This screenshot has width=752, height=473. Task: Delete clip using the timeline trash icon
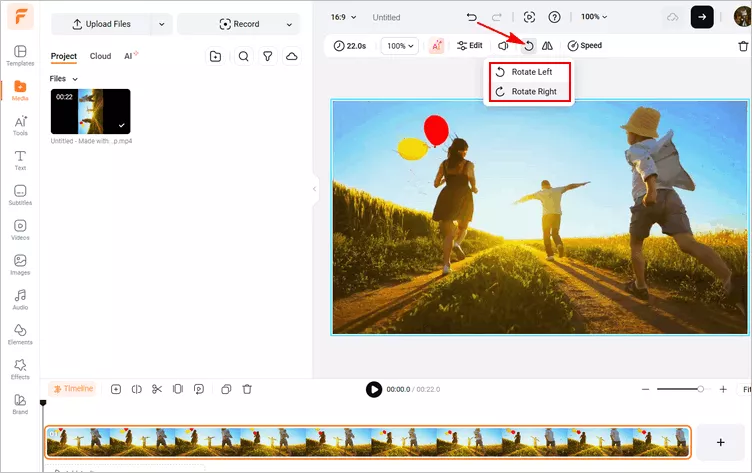tap(247, 389)
